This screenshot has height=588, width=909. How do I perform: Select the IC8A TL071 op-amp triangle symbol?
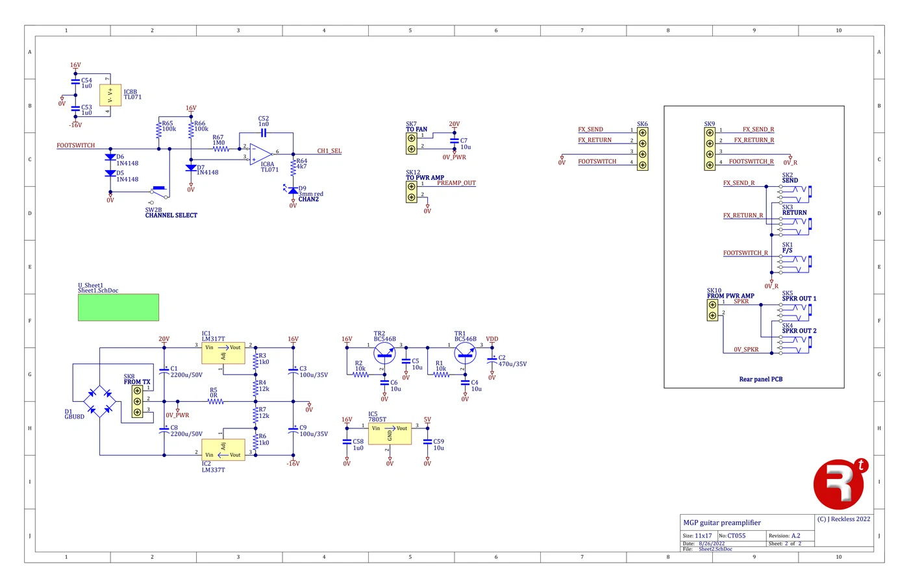pos(261,154)
